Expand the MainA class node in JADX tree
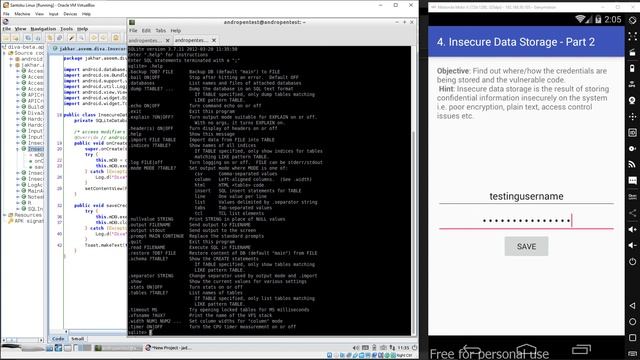Viewport: 640px width, 360px height. (x=18, y=191)
